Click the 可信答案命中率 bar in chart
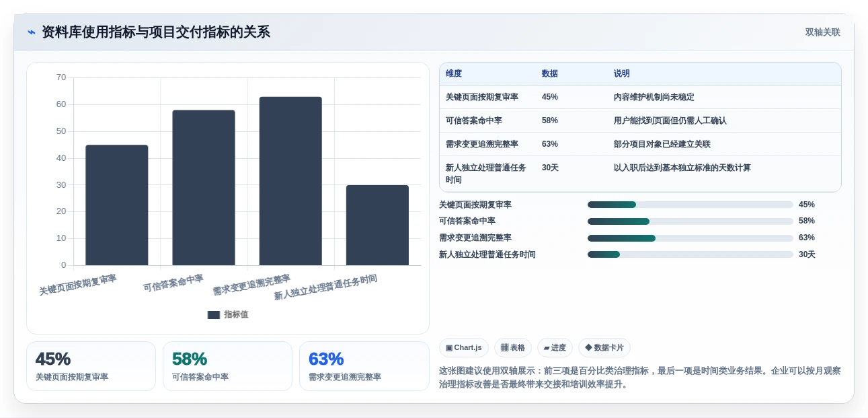 click(x=204, y=188)
